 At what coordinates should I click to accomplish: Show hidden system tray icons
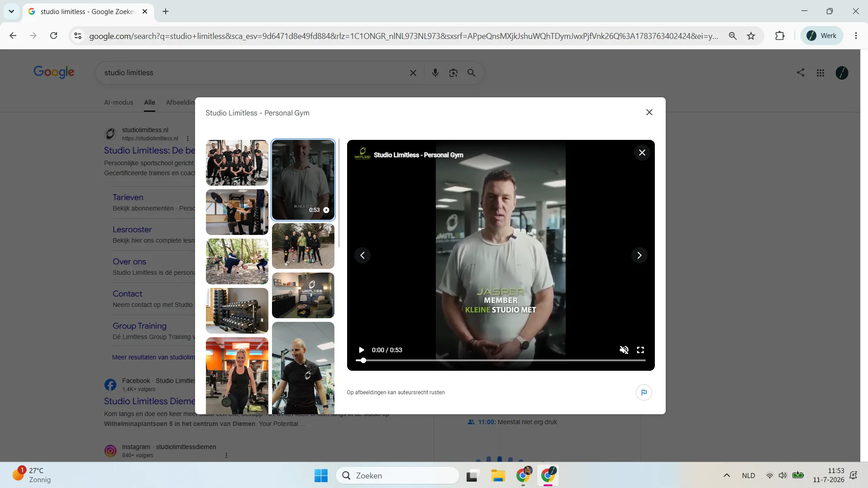(727, 475)
